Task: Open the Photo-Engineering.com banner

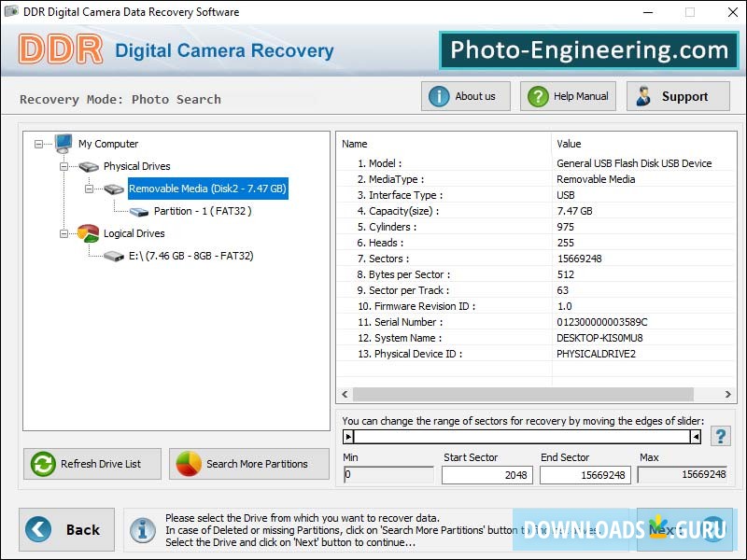Action: click(588, 50)
